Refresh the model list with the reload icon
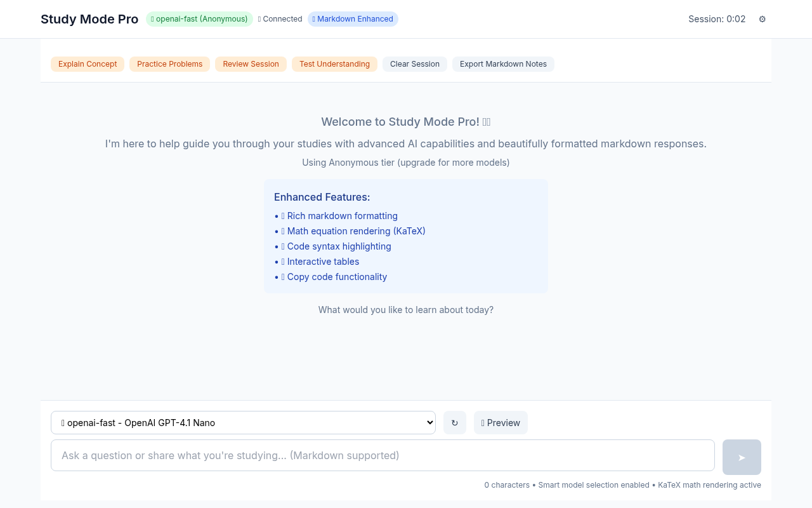Viewport: 812px width, 508px height. [x=454, y=422]
